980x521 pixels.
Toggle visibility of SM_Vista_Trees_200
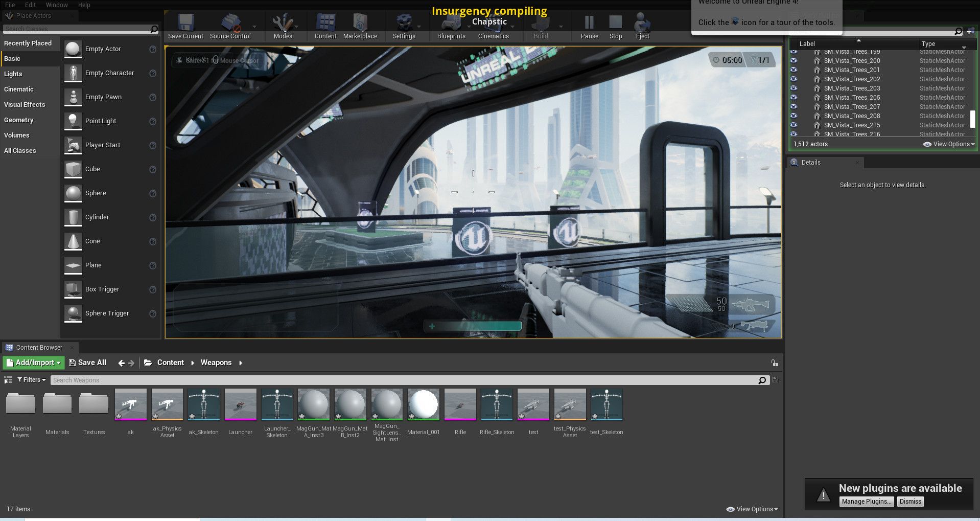tap(794, 61)
